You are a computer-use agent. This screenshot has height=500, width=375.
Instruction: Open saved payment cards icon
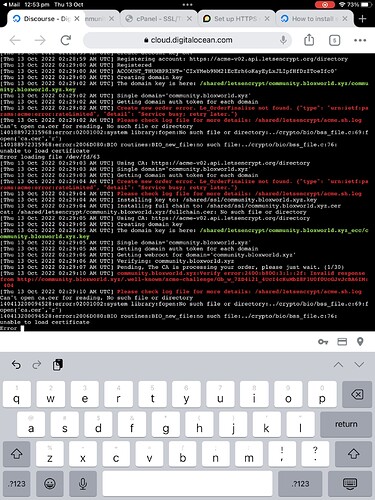click(342, 342)
